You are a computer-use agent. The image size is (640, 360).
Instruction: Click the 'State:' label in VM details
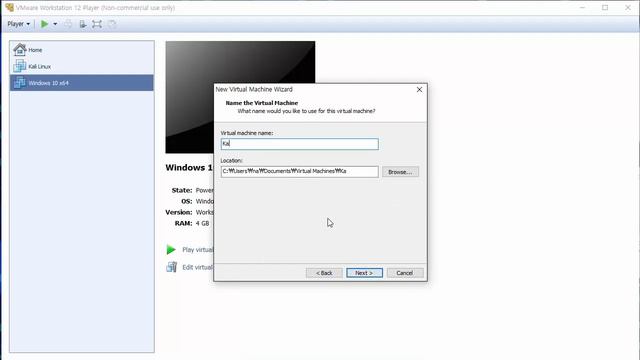point(182,190)
